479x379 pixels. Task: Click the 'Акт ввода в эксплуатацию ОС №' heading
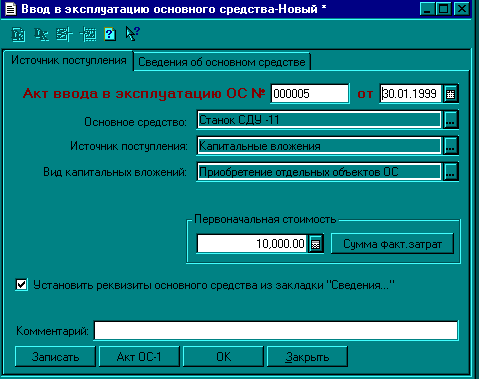[144, 93]
